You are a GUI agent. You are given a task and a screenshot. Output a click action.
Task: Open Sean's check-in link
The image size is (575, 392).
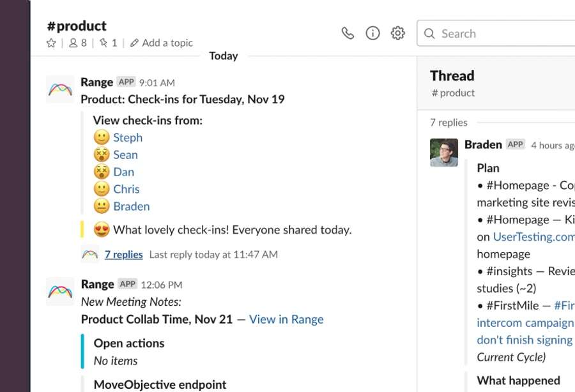[x=125, y=155]
